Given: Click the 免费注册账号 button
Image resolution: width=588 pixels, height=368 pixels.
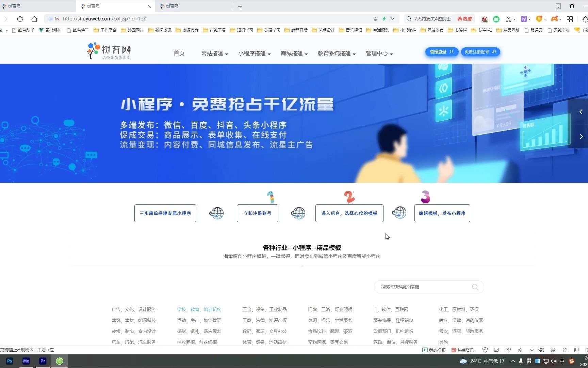Looking at the screenshot, I should (480, 52).
